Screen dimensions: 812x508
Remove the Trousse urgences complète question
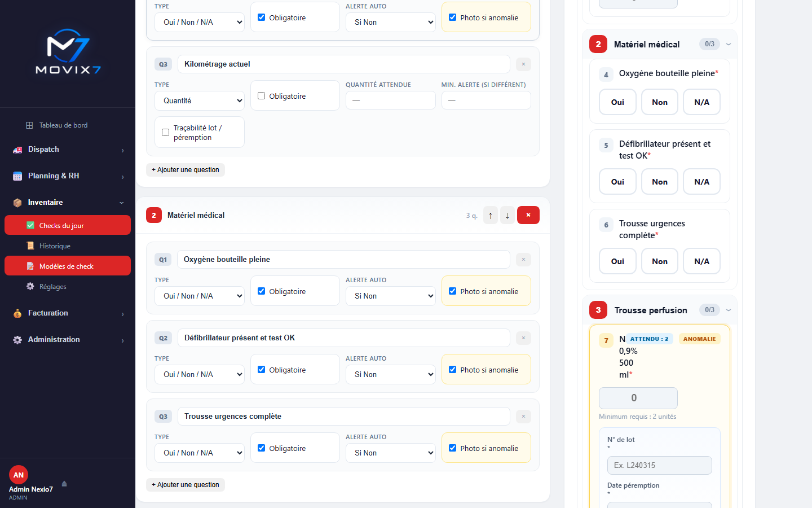point(523,417)
